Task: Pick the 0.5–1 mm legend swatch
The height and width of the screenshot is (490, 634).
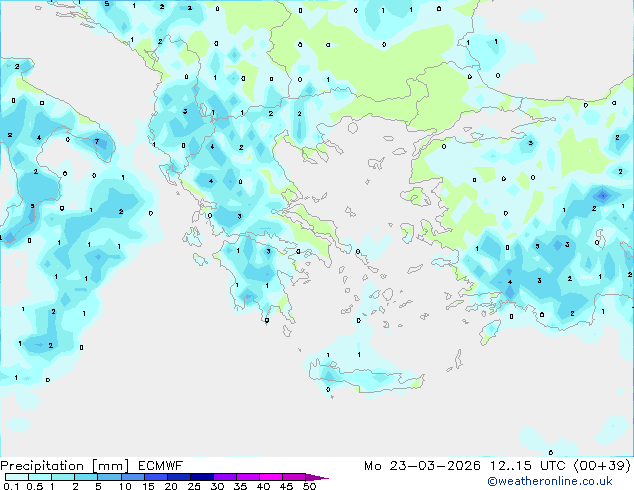Action: click(x=40, y=477)
